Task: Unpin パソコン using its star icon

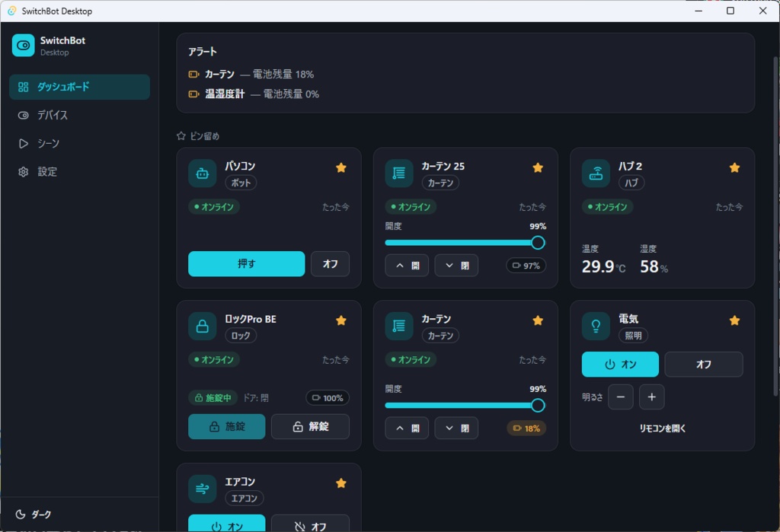Action: point(340,168)
